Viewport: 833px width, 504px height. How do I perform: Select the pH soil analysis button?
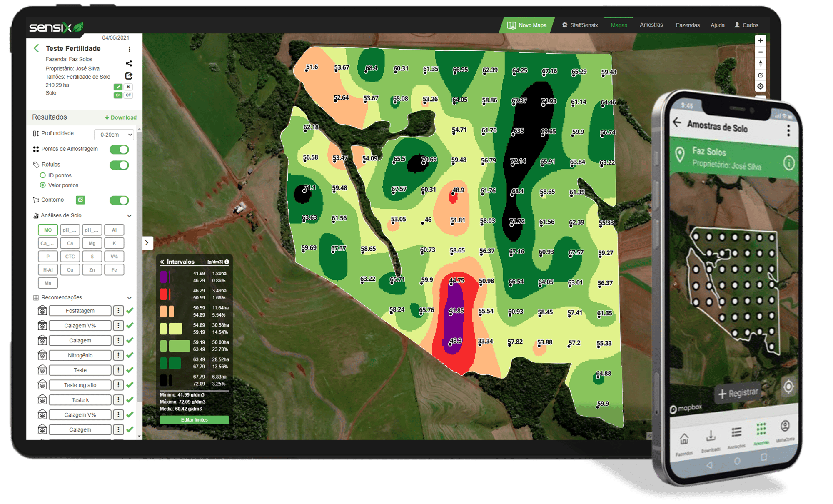(x=70, y=230)
